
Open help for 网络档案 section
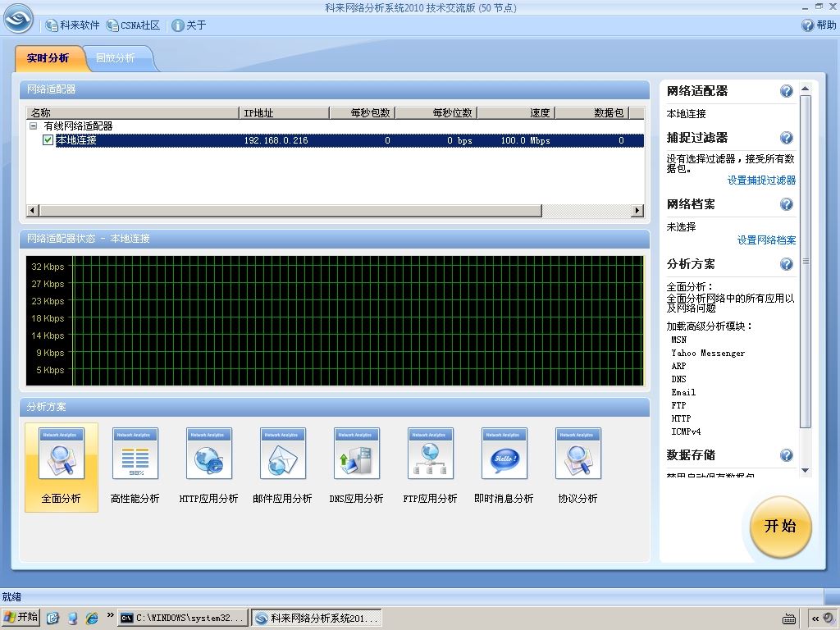(786, 204)
